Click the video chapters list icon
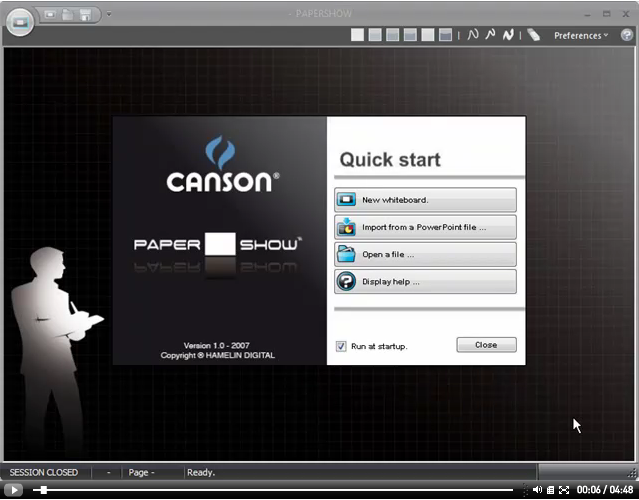 550,490
